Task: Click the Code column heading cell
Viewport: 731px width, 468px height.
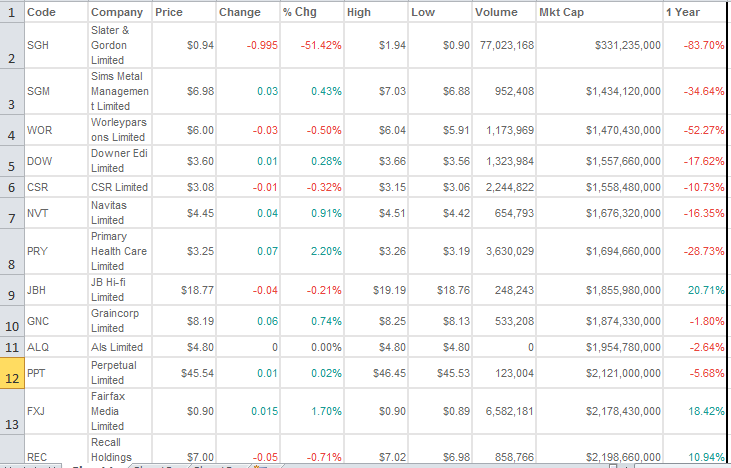Action: coord(56,12)
